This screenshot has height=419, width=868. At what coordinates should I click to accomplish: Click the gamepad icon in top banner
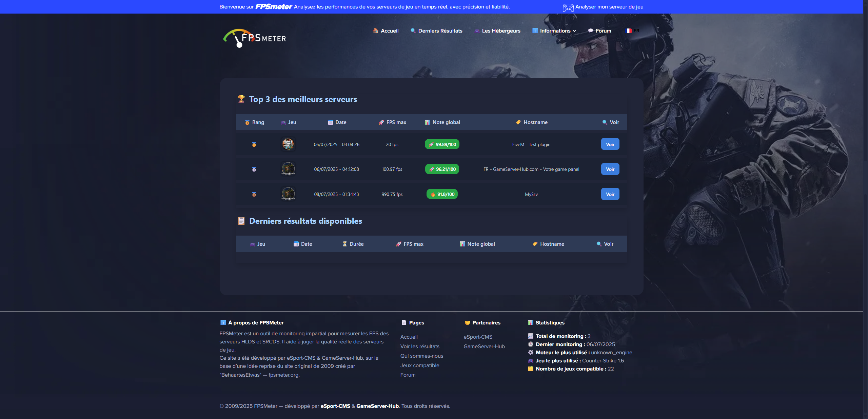[568, 7]
